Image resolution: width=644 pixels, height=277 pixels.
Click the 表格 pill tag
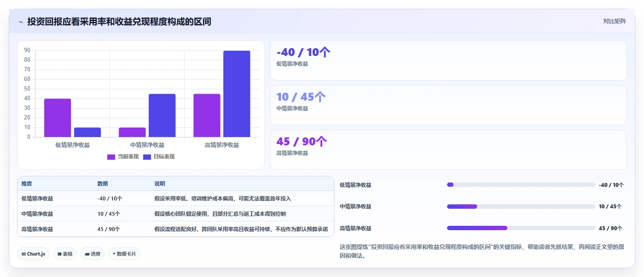coord(65,254)
